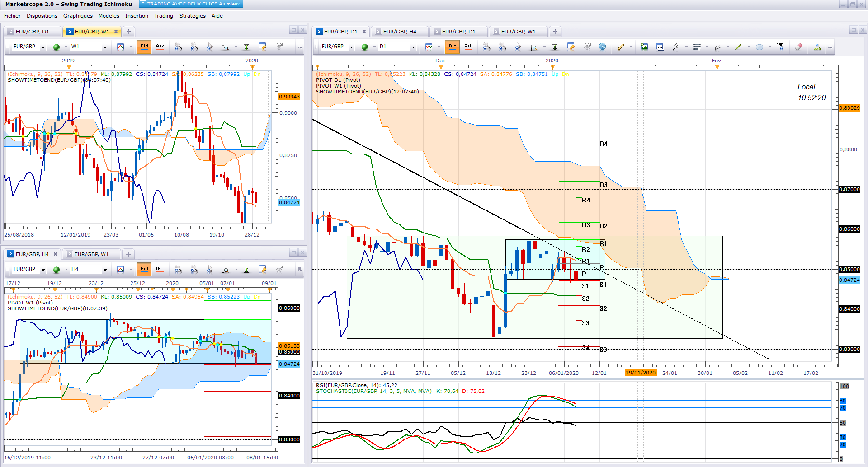Open the Graphiques menu
868x467 pixels.
click(x=78, y=16)
